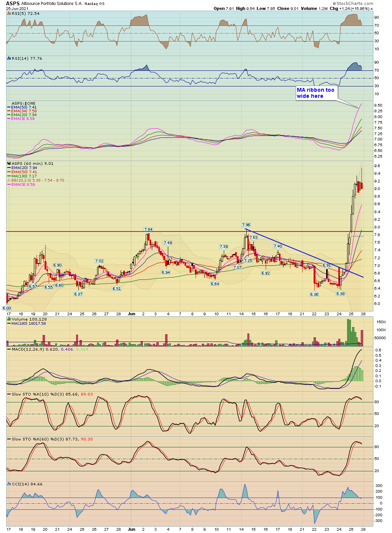Click the 6.36 price low label
The height and width of the screenshot is (533, 392).
[x=314, y=294]
